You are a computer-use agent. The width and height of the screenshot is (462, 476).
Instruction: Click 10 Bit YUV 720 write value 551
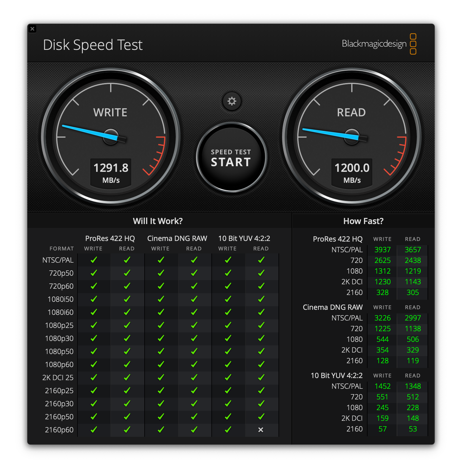[382, 397]
